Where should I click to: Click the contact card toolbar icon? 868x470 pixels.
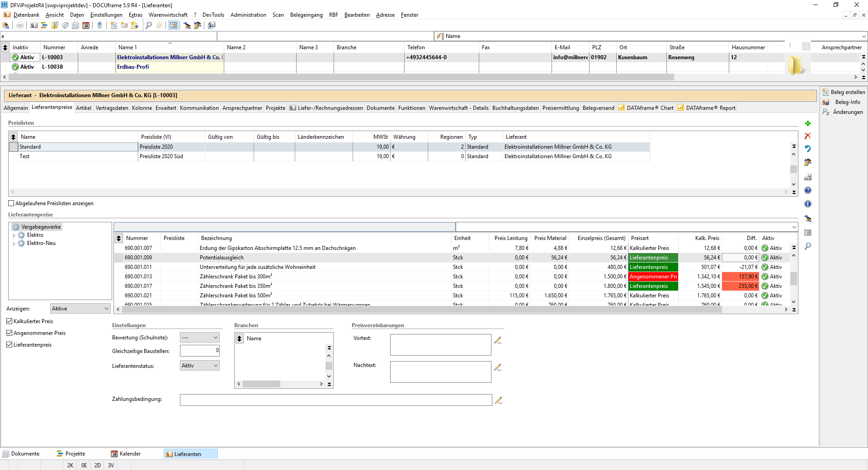tap(34, 25)
